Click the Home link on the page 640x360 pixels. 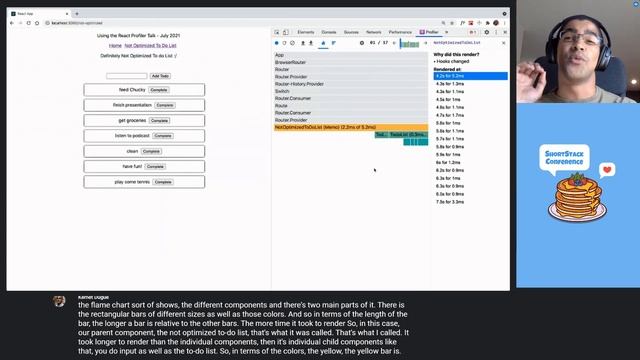tap(115, 46)
